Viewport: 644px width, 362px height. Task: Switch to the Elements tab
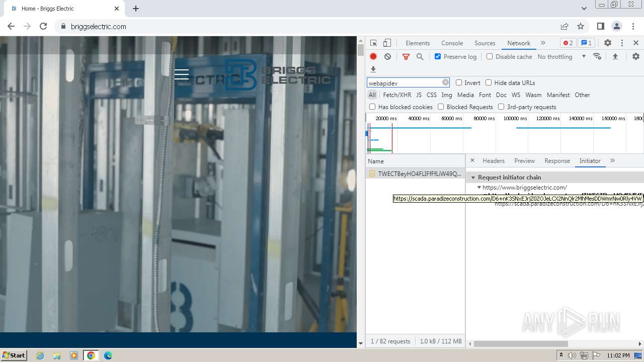pos(418,43)
